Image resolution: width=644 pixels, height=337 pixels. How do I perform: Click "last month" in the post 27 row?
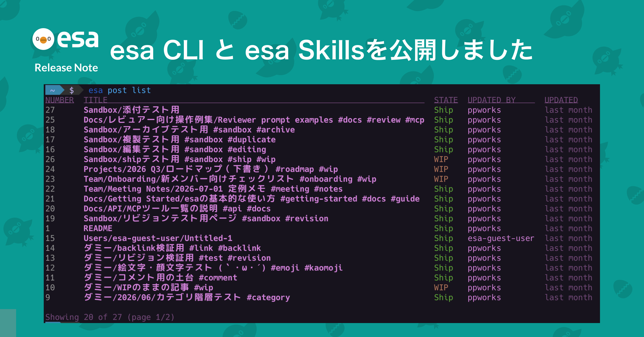[568, 110]
